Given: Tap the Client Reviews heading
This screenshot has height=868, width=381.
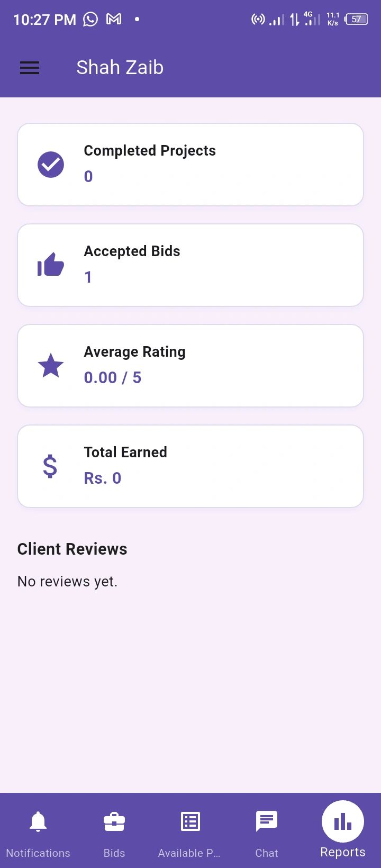Looking at the screenshot, I should click(72, 549).
